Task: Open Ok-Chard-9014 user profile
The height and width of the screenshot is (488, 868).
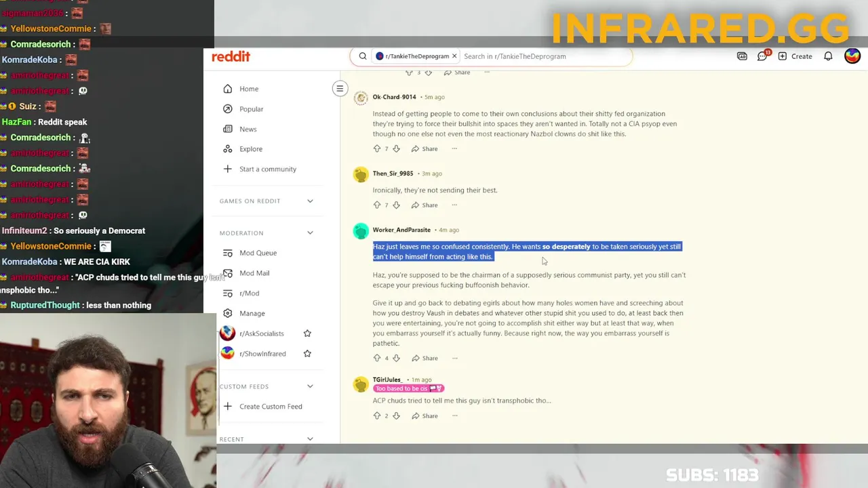Action: tap(394, 97)
